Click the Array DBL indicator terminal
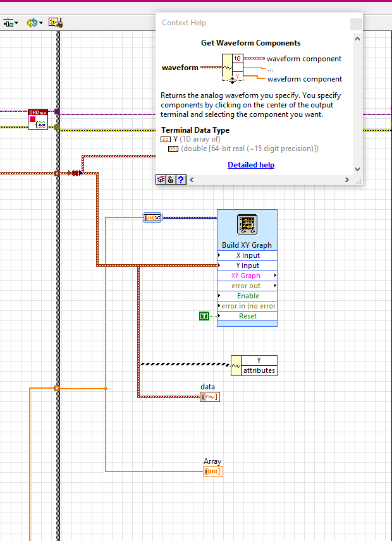Viewport: 392px width, 541px height. (213, 471)
